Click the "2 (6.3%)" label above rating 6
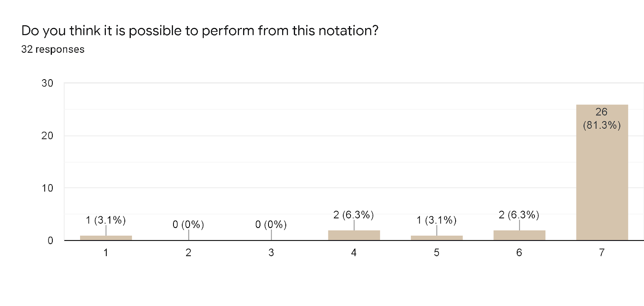This screenshot has width=644, height=306. [x=519, y=215]
